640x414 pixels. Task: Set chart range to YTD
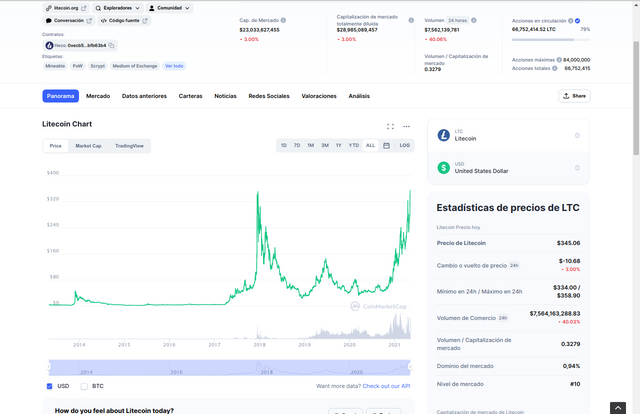point(353,145)
